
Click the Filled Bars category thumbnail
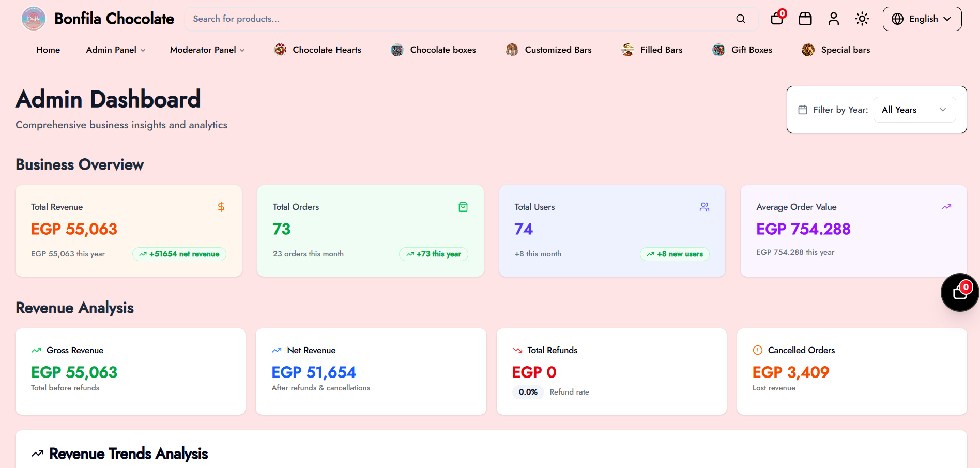coord(628,50)
